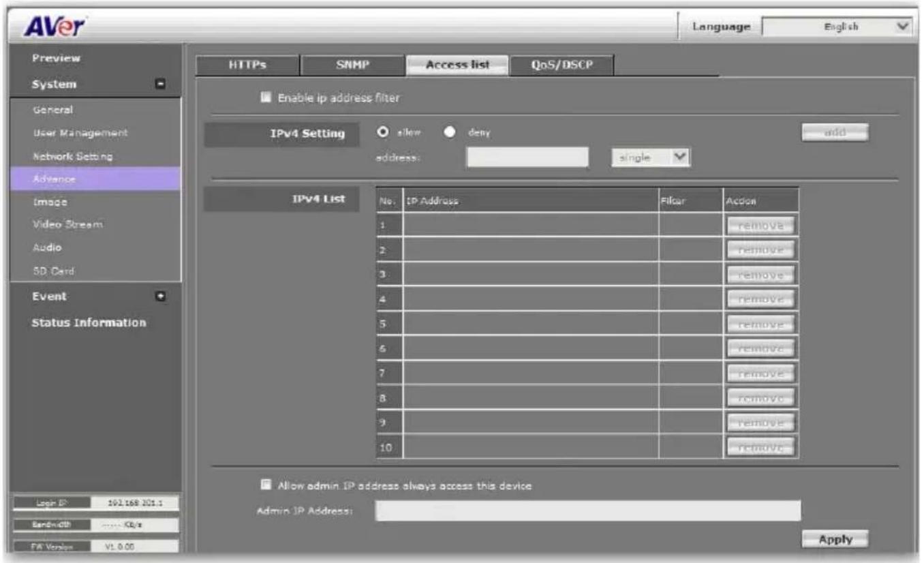Click IP Address cell in row 1

tap(531, 225)
